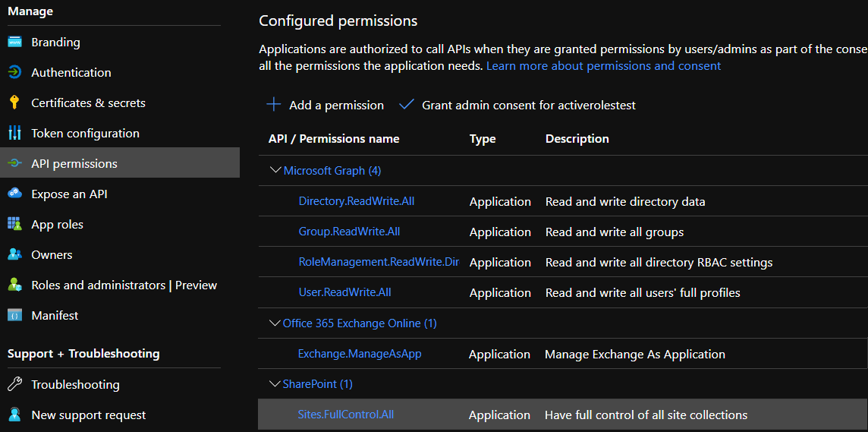The width and height of the screenshot is (868, 432).
Task: Click the Type column header
Action: 483,139
